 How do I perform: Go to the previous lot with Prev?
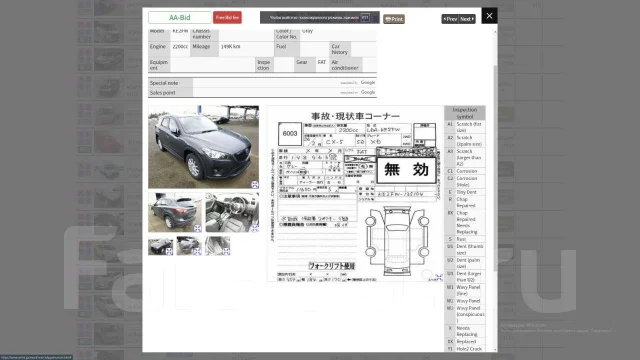[x=450, y=19]
